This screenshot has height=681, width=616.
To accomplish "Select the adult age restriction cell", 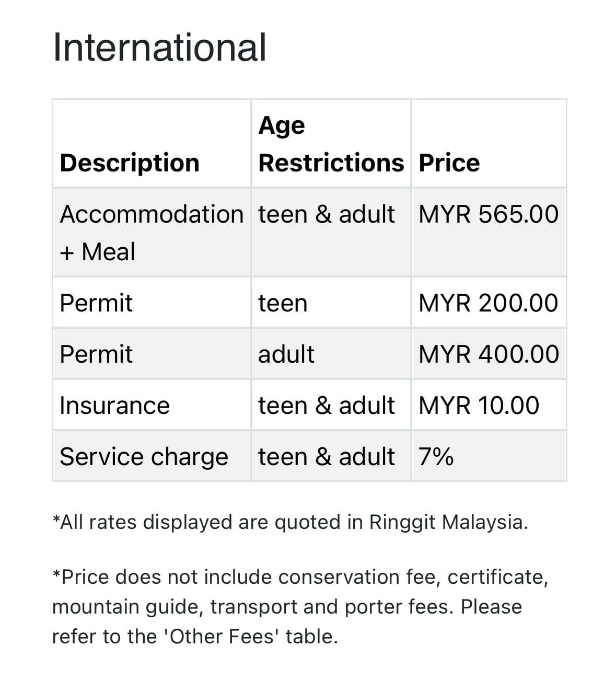I will (286, 354).
